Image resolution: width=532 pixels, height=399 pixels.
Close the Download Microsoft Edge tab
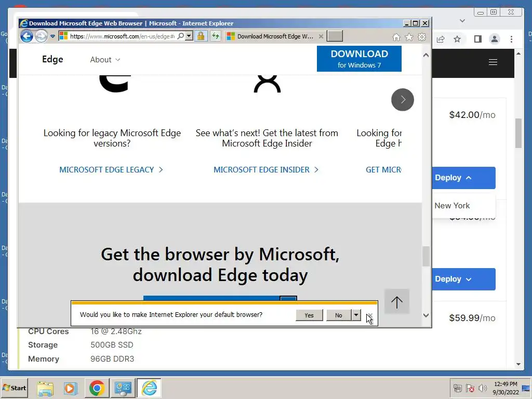tap(321, 36)
